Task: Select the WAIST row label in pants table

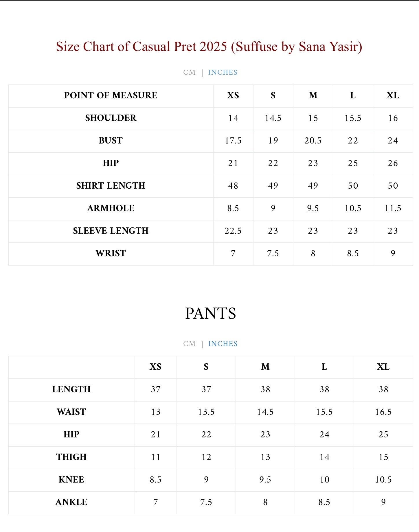Action: (x=71, y=412)
